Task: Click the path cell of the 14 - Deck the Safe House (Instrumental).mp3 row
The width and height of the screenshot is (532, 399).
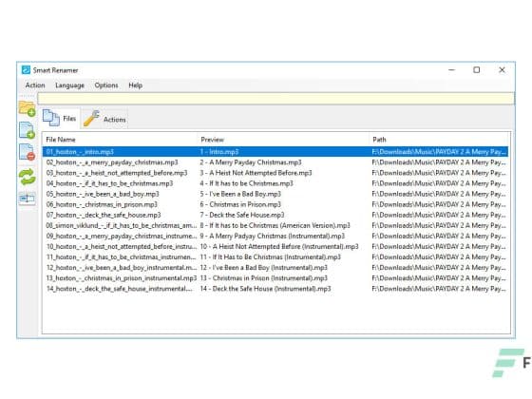Action: 439,289
